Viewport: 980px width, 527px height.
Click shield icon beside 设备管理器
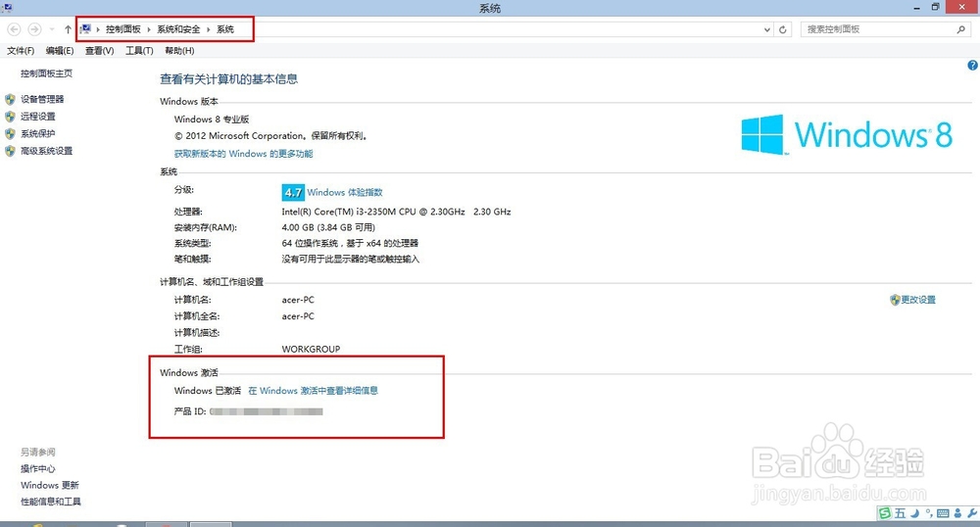click(10, 99)
